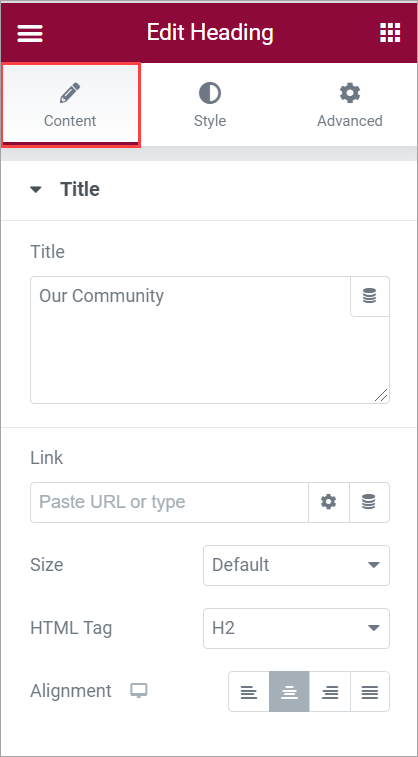Switch to the Advanced tab
This screenshot has width=418, height=757.
coord(349,105)
